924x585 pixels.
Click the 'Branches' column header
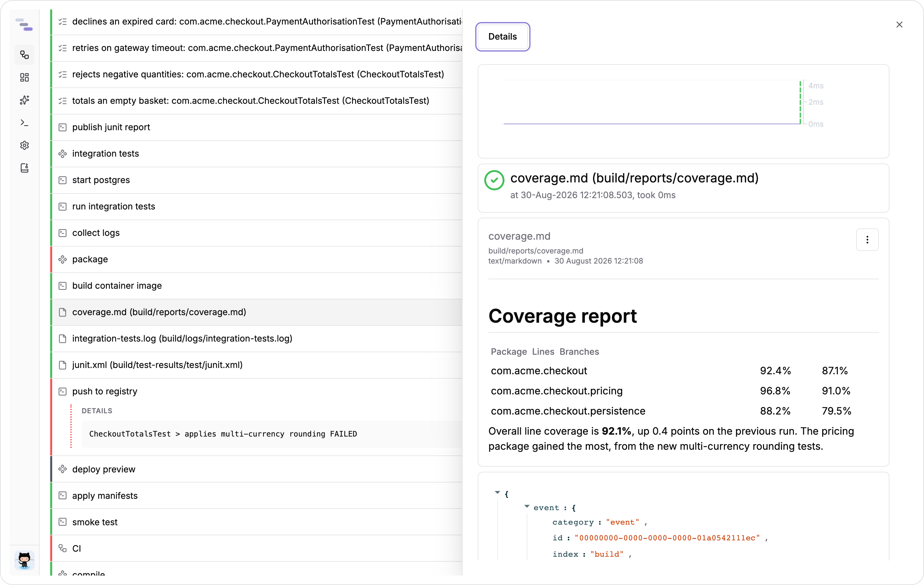[579, 352]
